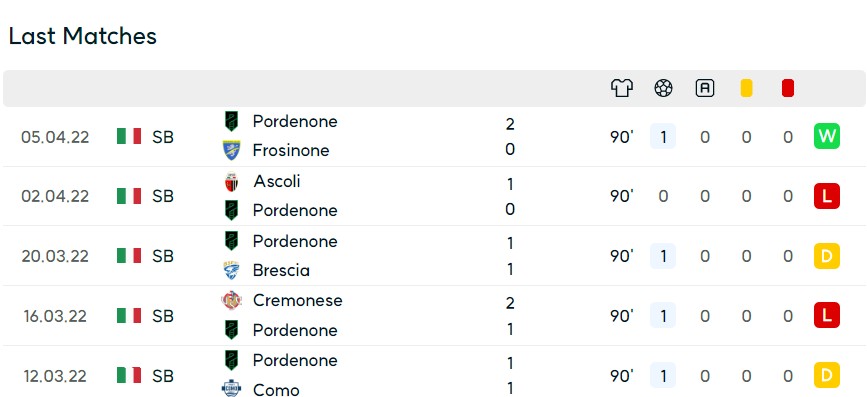Viewport: 867px width, 397px height.
Task: Open SB league label for 02.04.22 match
Action: click(163, 196)
